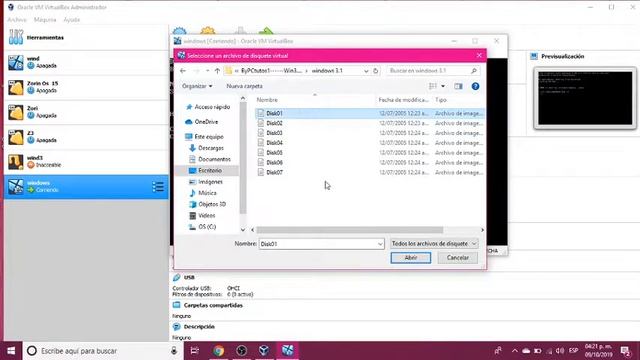640x360 pixels.
Task: Open the Windows Start menu
Action: point(11,351)
